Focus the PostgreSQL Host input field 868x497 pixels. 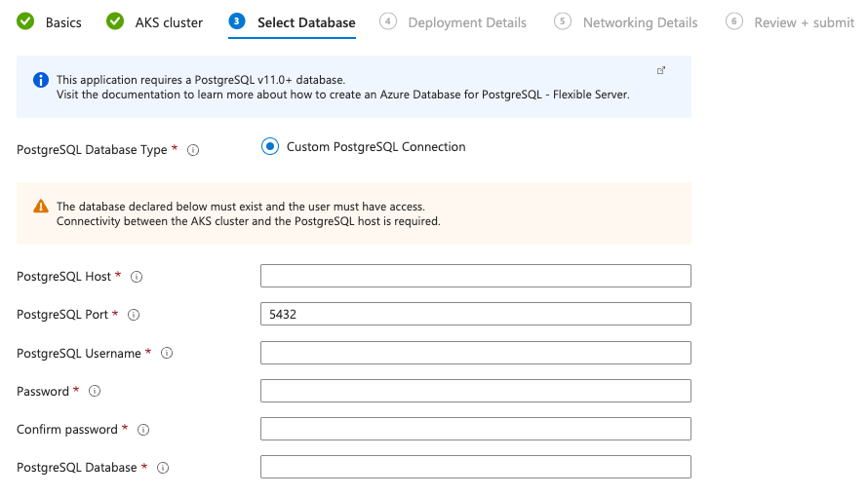point(475,276)
